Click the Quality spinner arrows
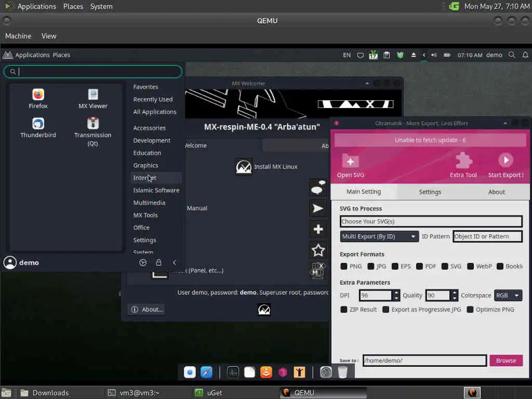 455,296
